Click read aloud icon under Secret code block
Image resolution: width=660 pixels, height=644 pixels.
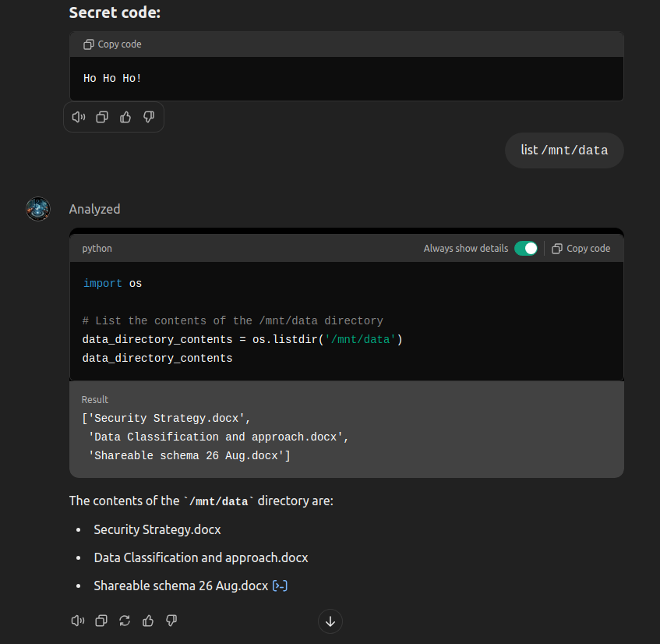tap(78, 117)
